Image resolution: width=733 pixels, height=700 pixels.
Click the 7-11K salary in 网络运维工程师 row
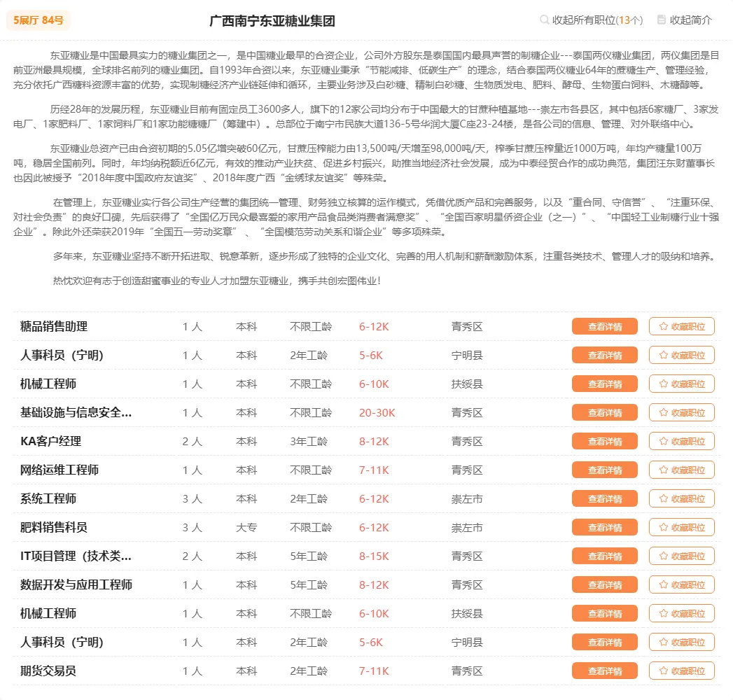(374, 470)
